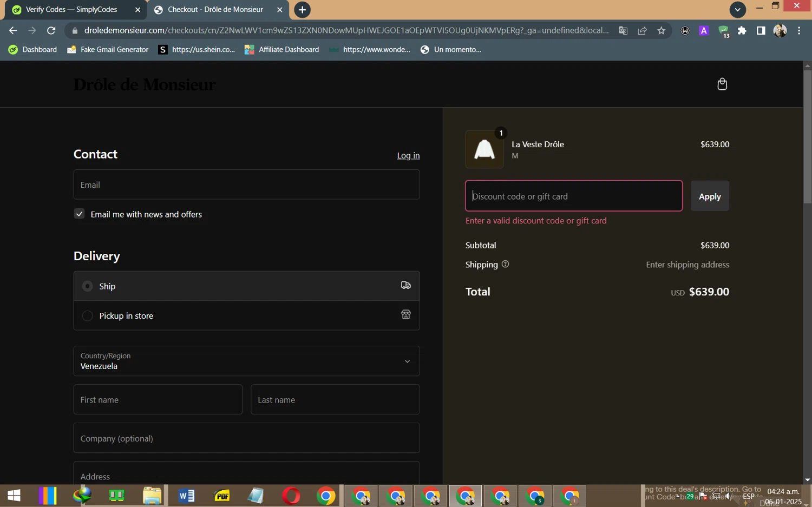Close the Verify Codes SimplyCodes tab

tap(137, 10)
